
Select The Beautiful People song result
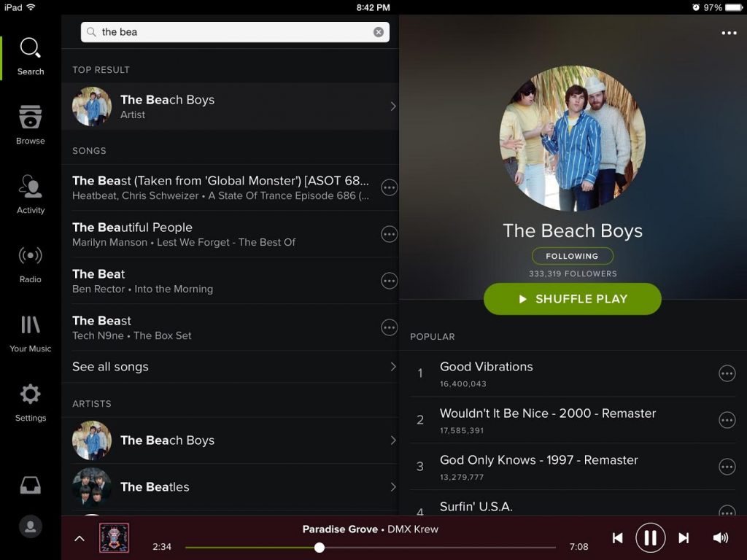[x=219, y=234]
